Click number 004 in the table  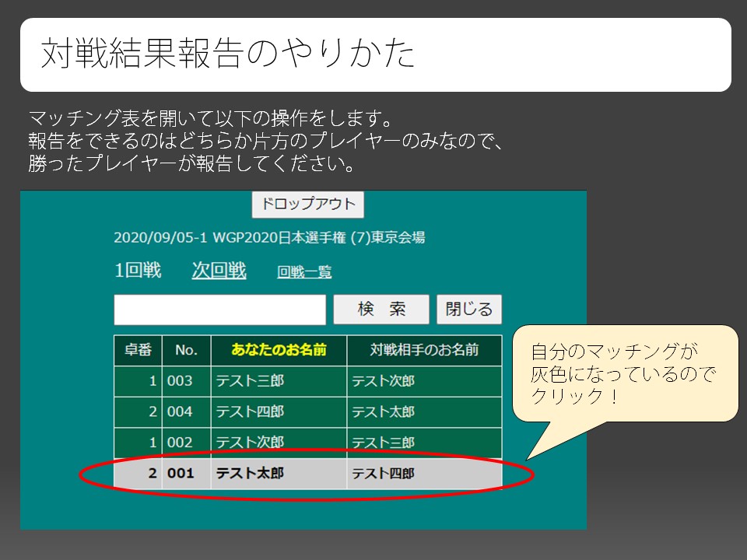tap(180, 411)
